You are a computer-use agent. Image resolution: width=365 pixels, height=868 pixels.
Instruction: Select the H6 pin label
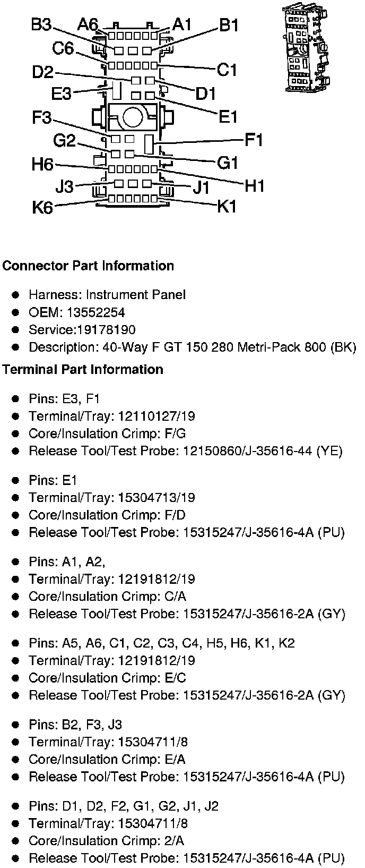point(42,165)
